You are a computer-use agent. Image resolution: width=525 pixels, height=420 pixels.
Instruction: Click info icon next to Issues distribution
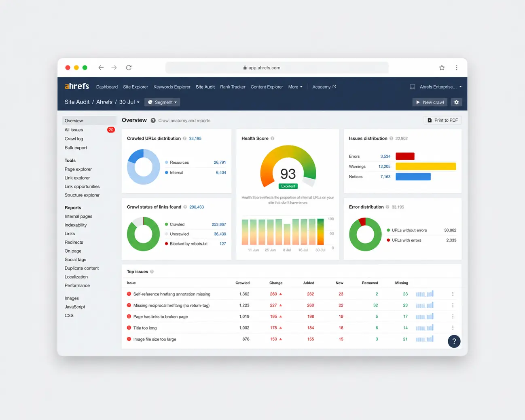tap(391, 138)
